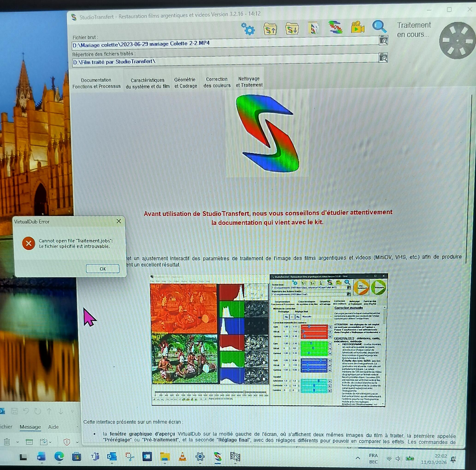
Task: Expand the delete button dropdown arrow
Action: 18,442
